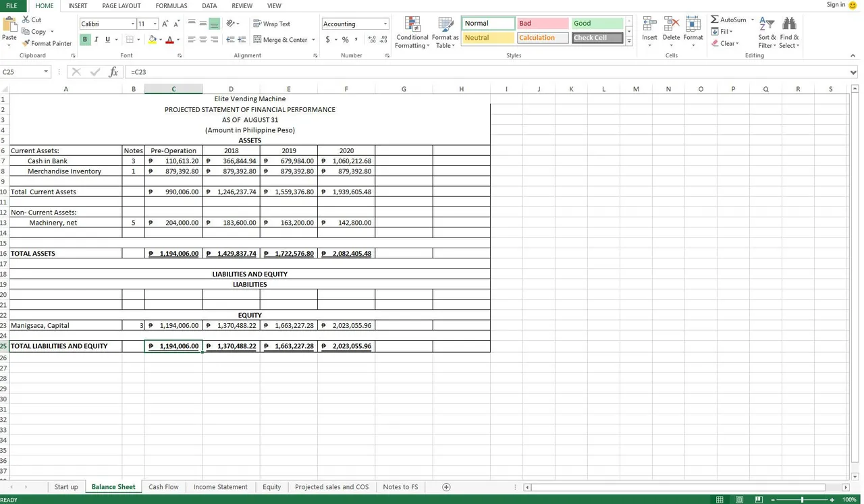Viewport: 864px width, 504px height.
Task: Click the Insert cells icon
Action: 649,25
